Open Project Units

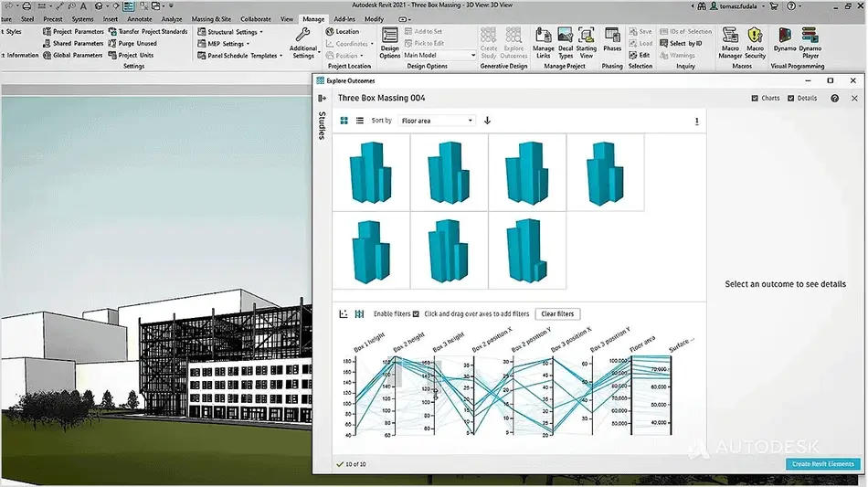(131, 56)
